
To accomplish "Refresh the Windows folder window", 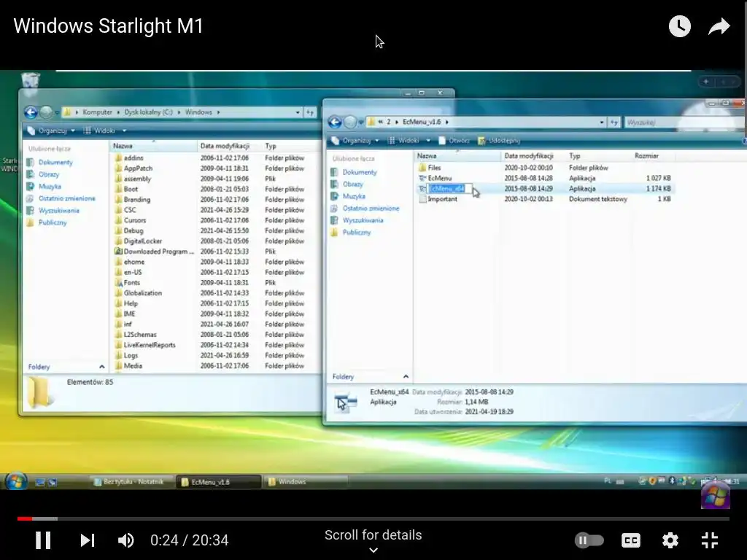I will [310, 112].
